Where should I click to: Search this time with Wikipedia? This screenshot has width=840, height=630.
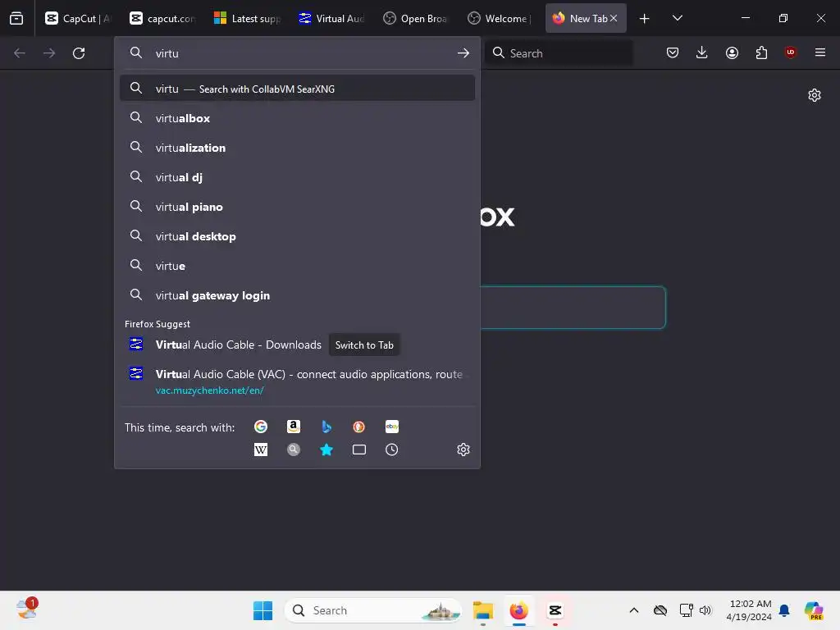click(x=261, y=450)
